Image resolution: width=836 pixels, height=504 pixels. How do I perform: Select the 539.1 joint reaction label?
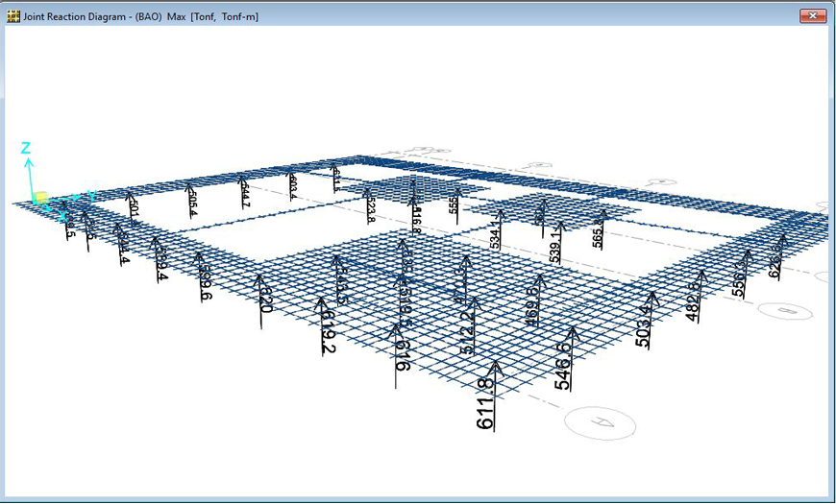(x=555, y=245)
